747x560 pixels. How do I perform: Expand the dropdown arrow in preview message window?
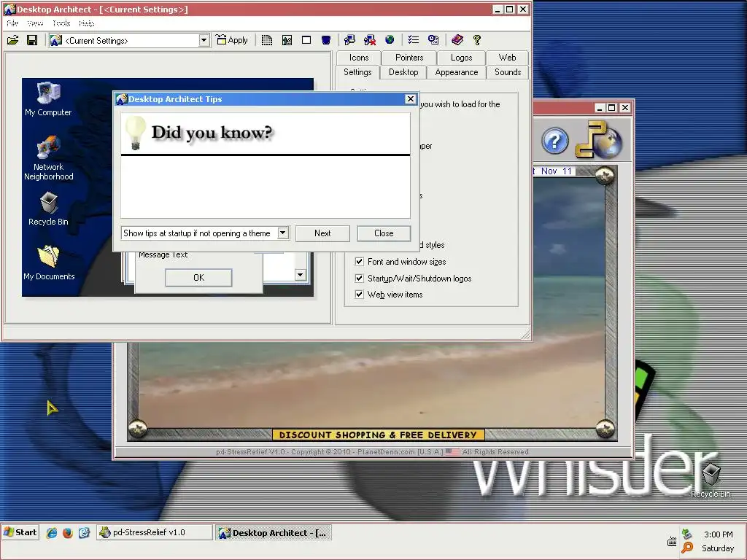pos(300,275)
